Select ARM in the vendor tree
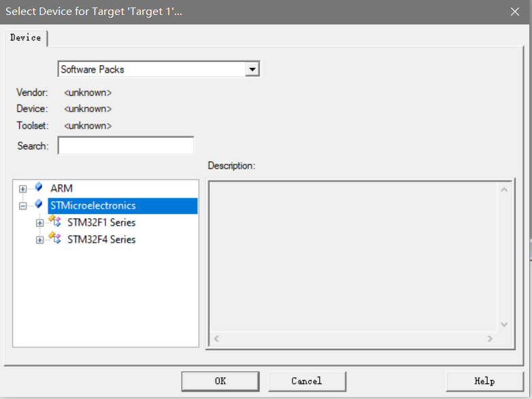This screenshot has width=532, height=399. (61, 188)
